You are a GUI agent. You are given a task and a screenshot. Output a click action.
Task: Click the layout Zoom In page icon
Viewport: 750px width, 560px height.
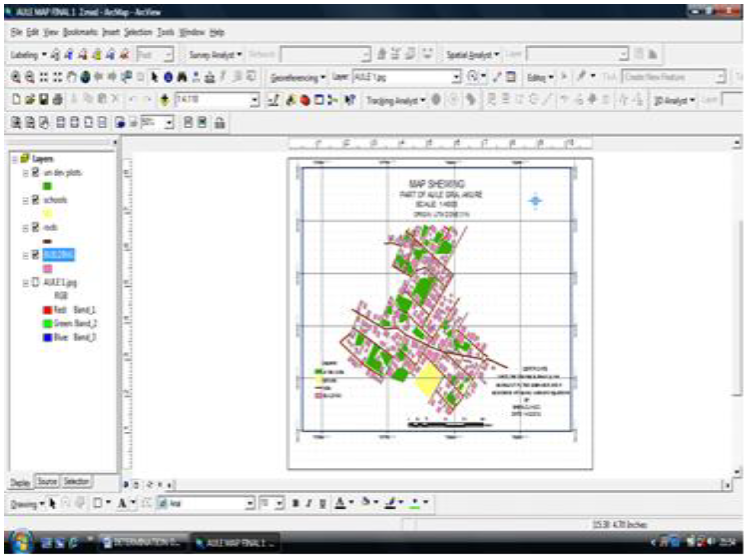coord(16,122)
